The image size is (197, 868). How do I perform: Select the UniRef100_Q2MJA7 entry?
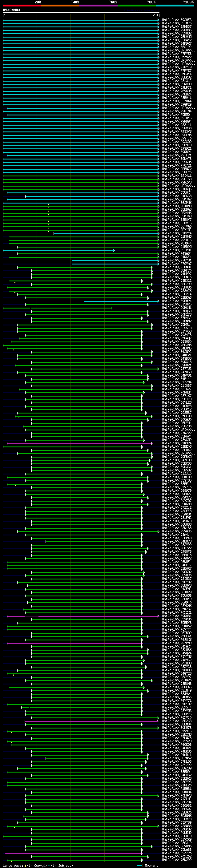(x=176, y=199)
